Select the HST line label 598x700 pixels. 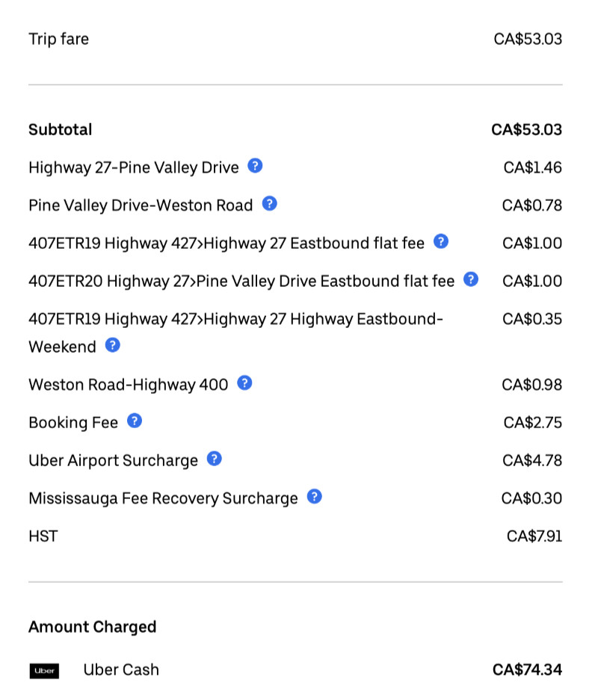(x=43, y=536)
